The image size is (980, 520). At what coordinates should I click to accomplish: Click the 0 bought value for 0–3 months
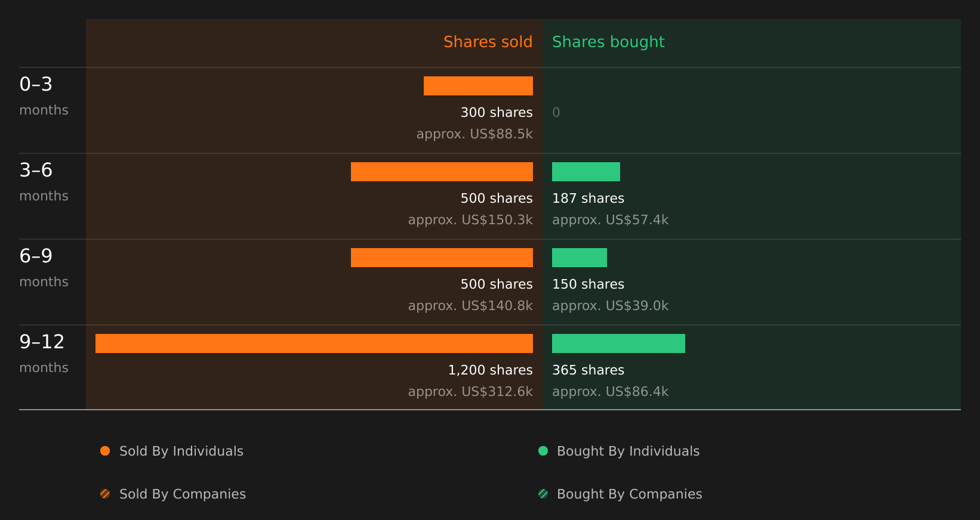click(x=556, y=112)
